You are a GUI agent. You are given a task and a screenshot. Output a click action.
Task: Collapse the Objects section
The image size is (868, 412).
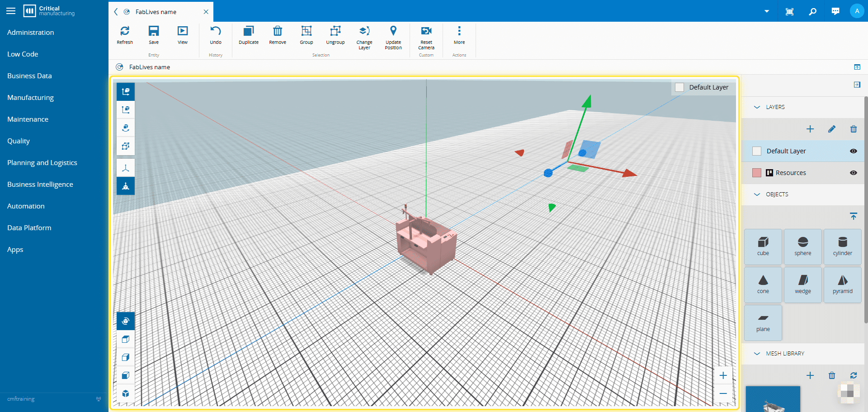757,194
